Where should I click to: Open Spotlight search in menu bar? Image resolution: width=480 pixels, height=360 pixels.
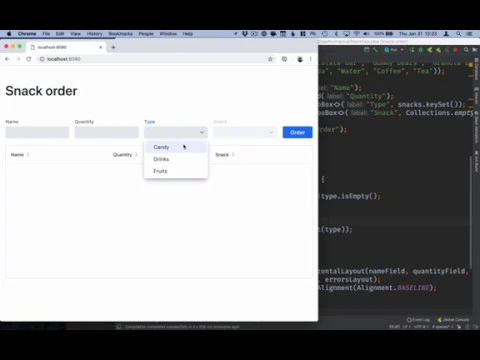point(459,34)
